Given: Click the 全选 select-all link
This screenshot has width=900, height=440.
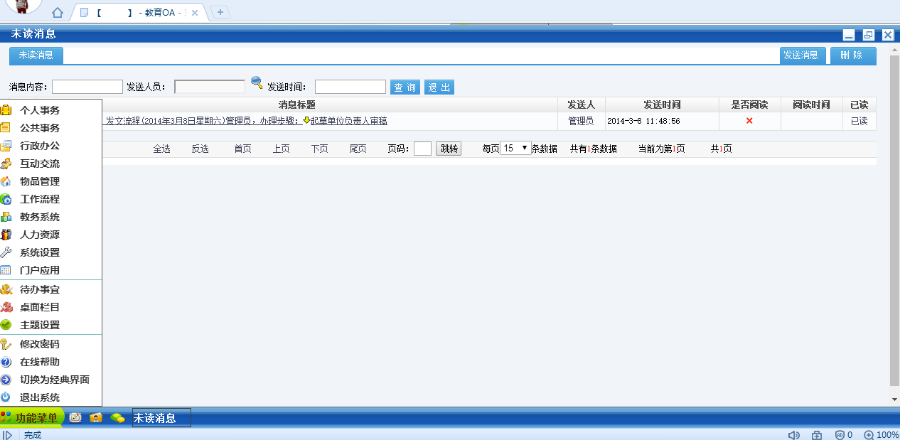Looking at the screenshot, I should [x=162, y=149].
